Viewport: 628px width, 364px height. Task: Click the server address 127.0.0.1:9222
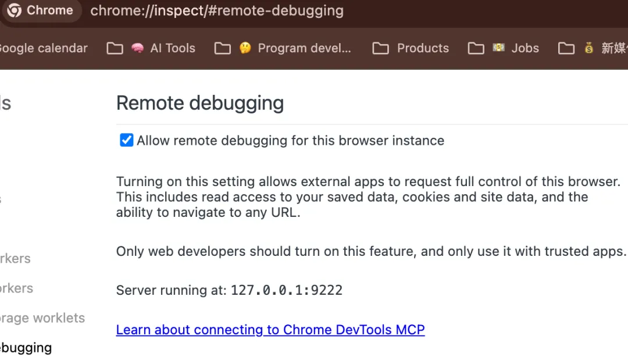point(286,290)
